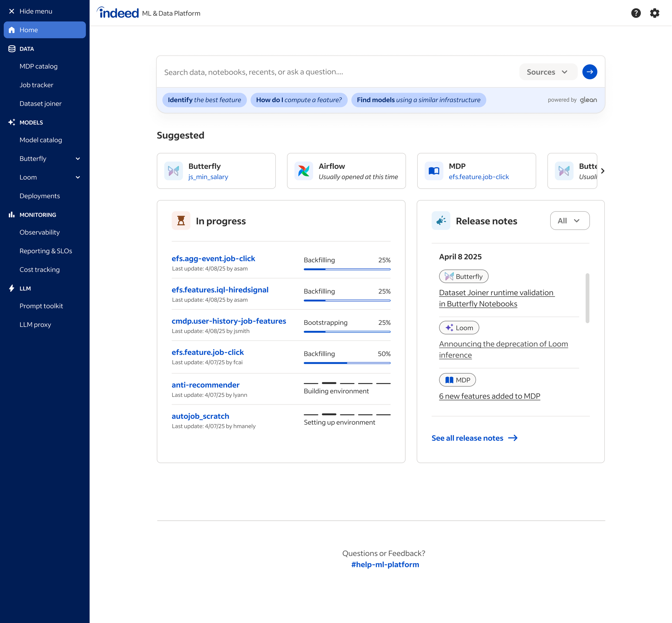Click the autojob_scratch setting up environment step indicator
Screen dimensions: 672x623
click(347, 415)
